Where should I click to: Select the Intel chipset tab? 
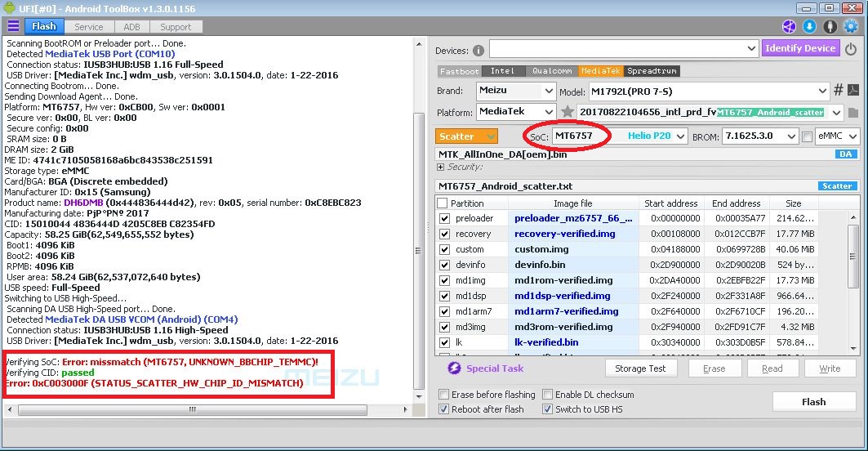click(503, 71)
